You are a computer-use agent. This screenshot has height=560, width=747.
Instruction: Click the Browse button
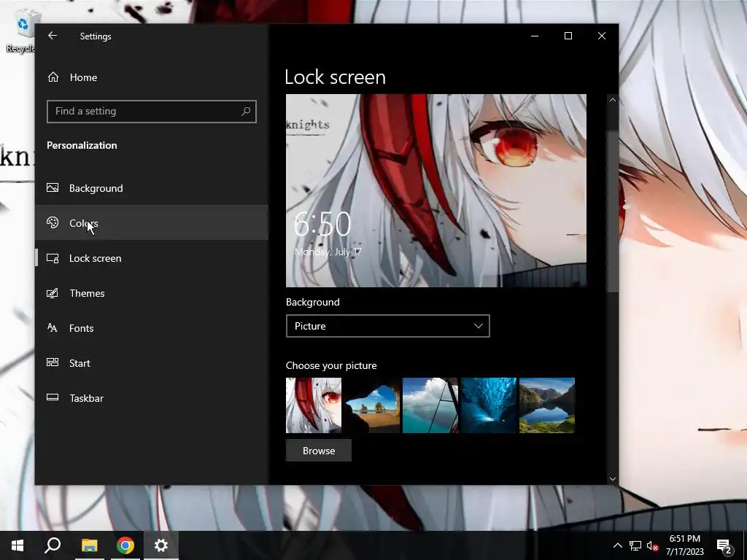pos(319,451)
